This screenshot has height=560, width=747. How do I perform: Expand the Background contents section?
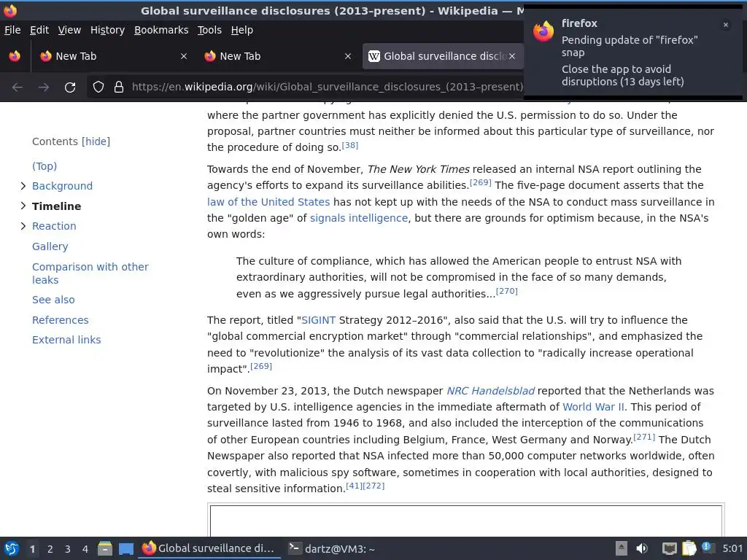(x=23, y=186)
